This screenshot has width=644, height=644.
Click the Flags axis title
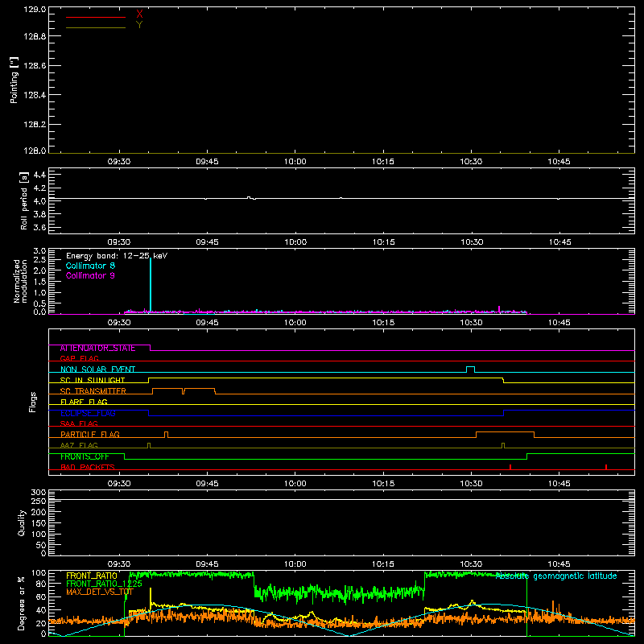point(32,402)
